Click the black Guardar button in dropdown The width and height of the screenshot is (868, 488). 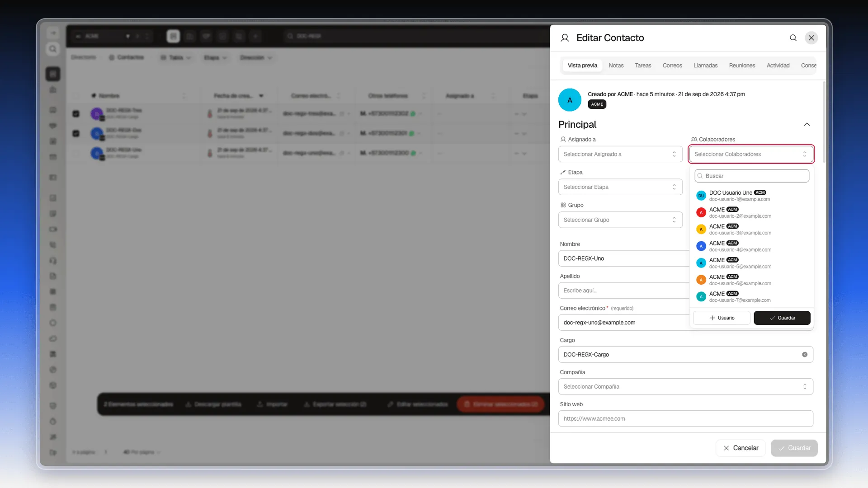pyautogui.click(x=782, y=318)
